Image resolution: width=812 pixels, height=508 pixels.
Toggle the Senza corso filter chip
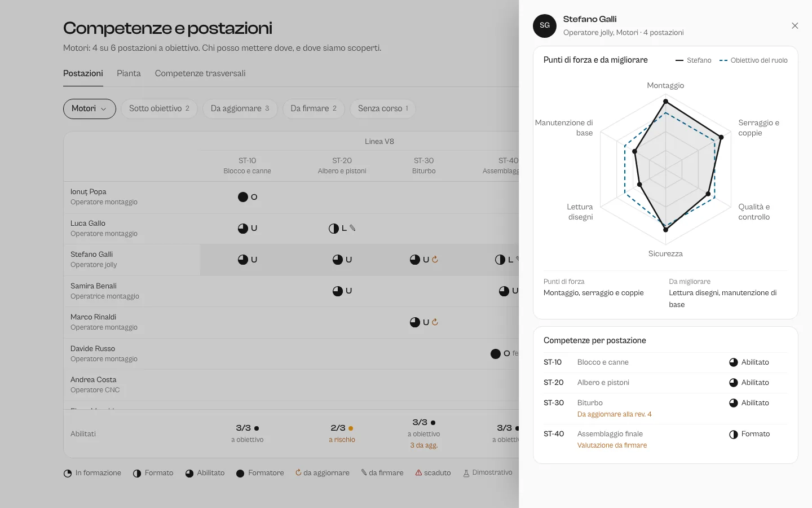click(x=383, y=109)
